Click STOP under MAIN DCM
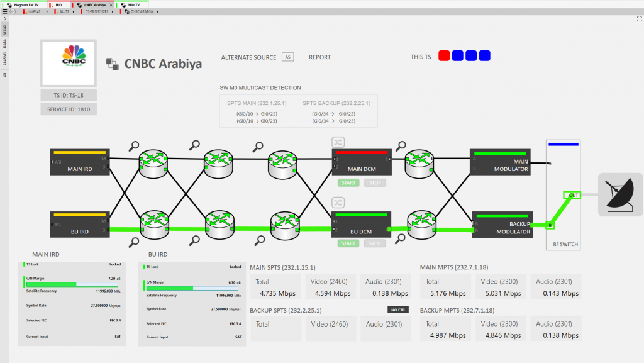644x363 pixels. [375, 182]
